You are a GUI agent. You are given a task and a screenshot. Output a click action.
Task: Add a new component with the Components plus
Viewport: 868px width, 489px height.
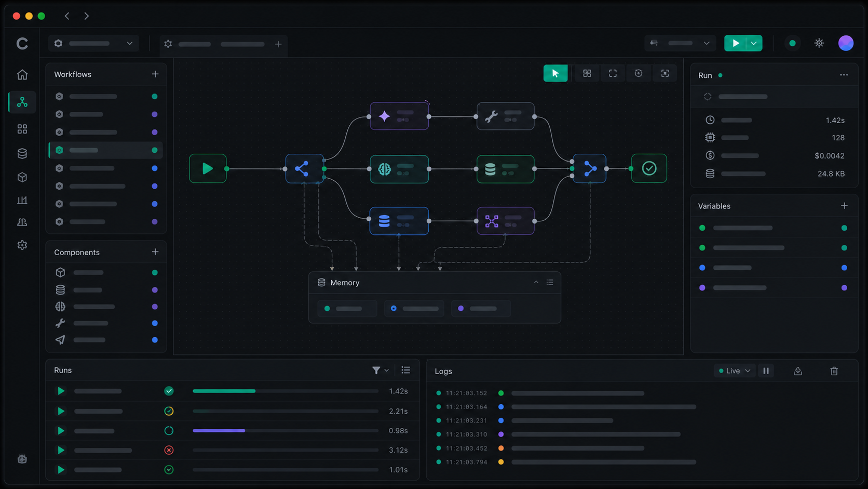pos(155,252)
